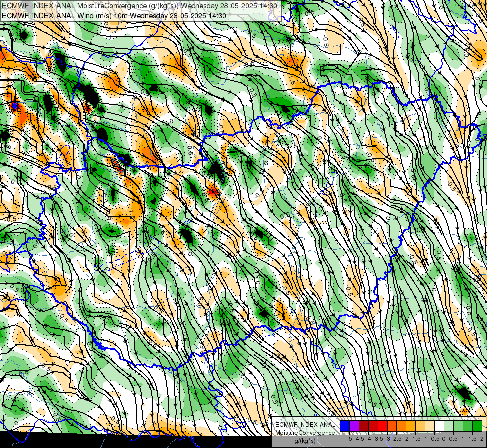This screenshot has width=487, height=448.
Task: Select the white legend swatch
Action: point(439,426)
